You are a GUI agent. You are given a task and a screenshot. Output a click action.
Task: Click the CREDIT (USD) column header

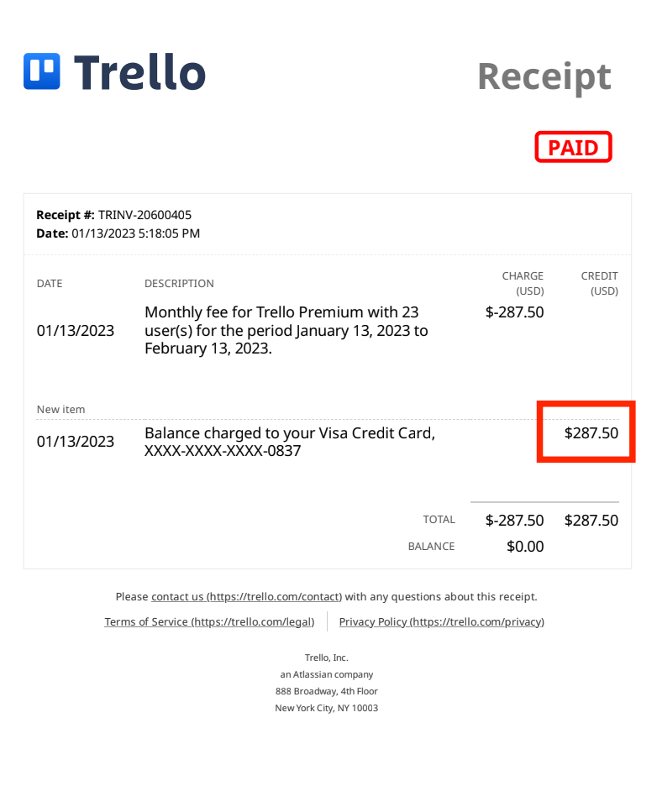coord(600,283)
